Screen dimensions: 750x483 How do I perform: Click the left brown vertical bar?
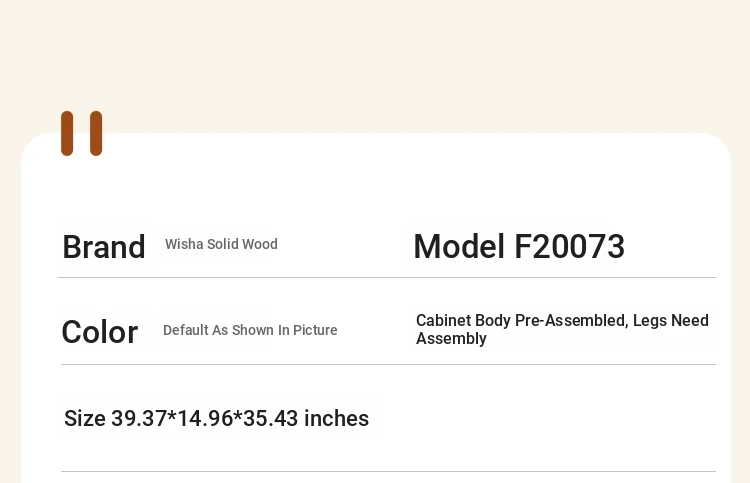[x=67, y=133]
